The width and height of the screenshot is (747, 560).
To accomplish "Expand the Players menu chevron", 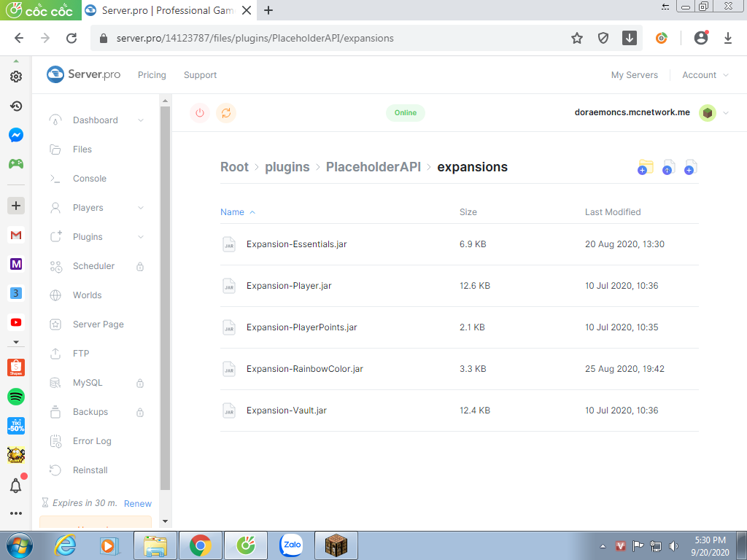I will (x=141, y=208).
